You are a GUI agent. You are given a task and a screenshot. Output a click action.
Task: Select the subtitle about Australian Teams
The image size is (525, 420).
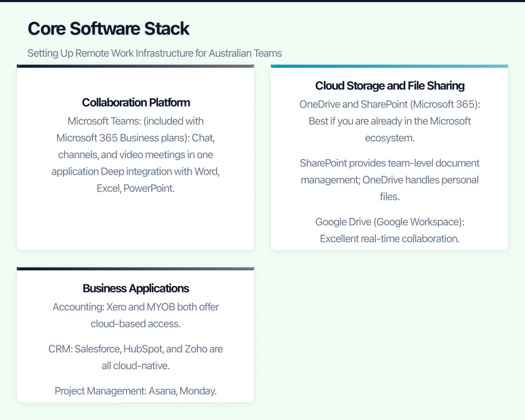coord(154,53)
